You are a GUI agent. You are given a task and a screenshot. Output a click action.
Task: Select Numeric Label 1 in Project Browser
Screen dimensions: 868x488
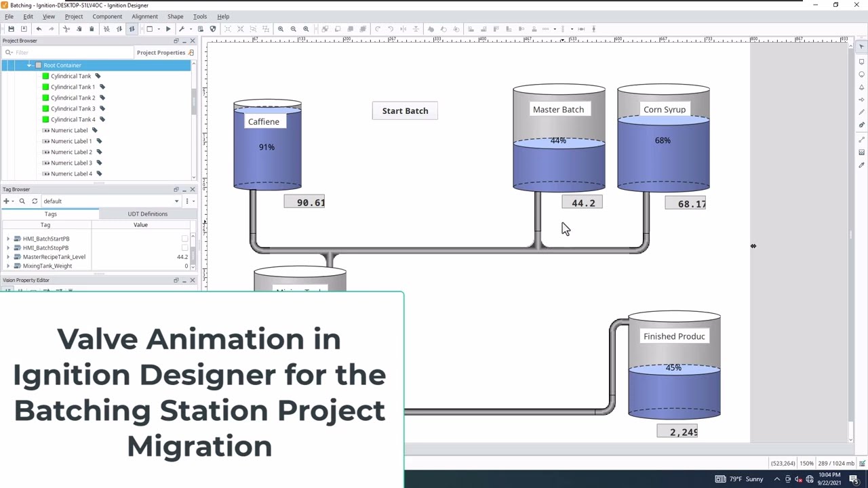pos(71,141)
